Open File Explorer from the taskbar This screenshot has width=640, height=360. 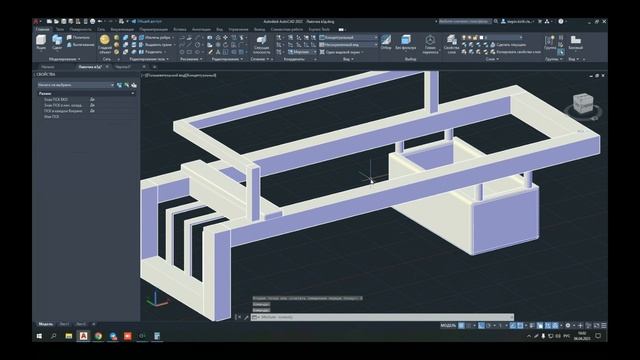pos(69,336)
